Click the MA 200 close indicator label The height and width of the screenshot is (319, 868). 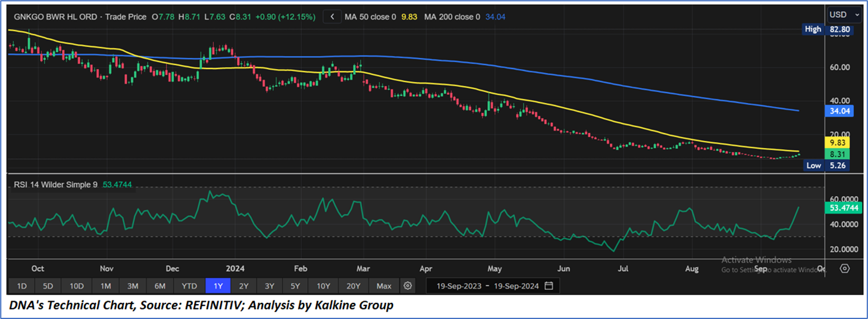click(x=452, y=17)
